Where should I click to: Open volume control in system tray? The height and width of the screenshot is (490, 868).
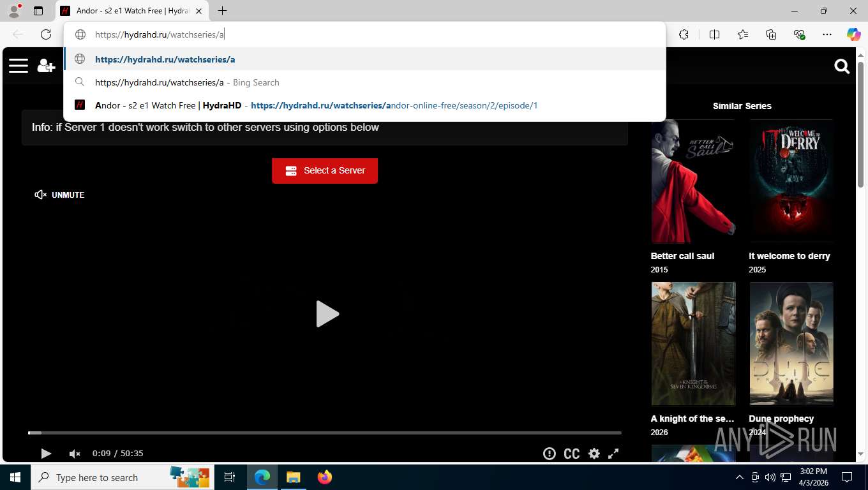pyautogui.click(x=770, y=477)
